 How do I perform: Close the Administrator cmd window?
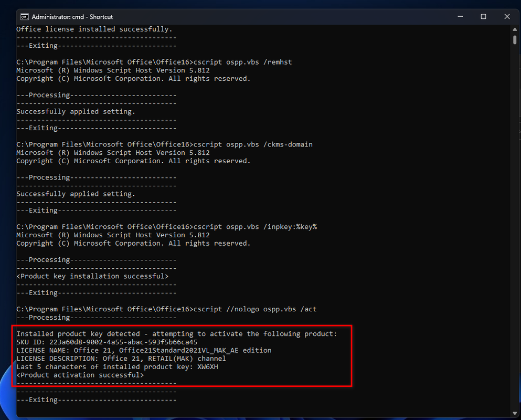[x=507, y=17]
